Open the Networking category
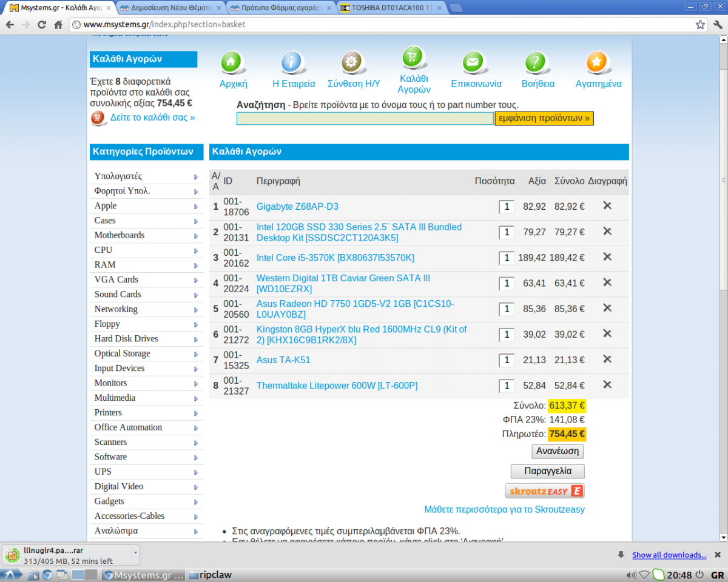The width and height of the screenshot is (728, 582). point(116,309)
